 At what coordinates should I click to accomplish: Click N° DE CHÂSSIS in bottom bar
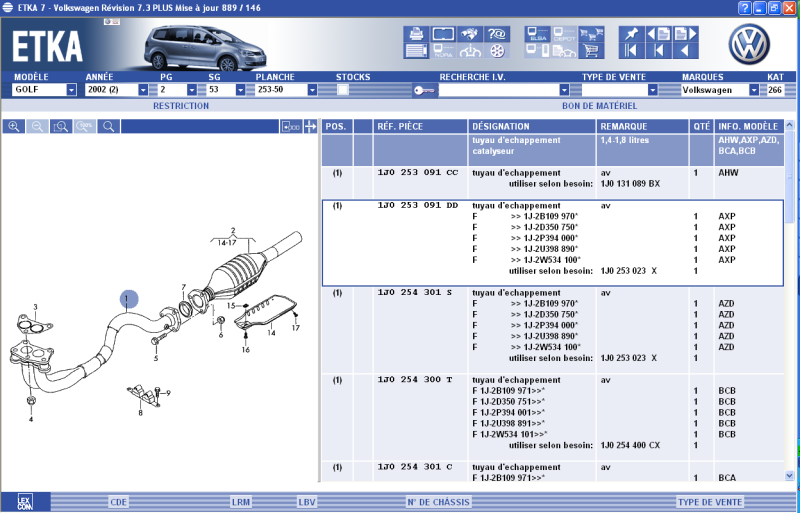438,502
